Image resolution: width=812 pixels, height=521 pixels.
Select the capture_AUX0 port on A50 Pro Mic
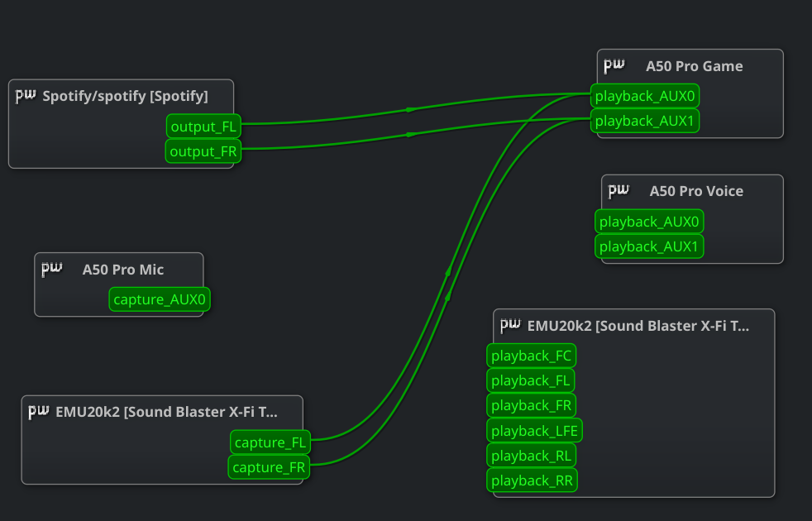tap(160, 299)
